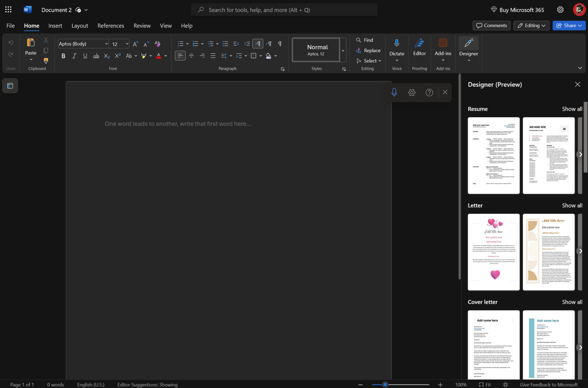This screenshot has height=388, width=588.
Task: Toggle center alignment for the paragraph
Action: coord(191,56)
